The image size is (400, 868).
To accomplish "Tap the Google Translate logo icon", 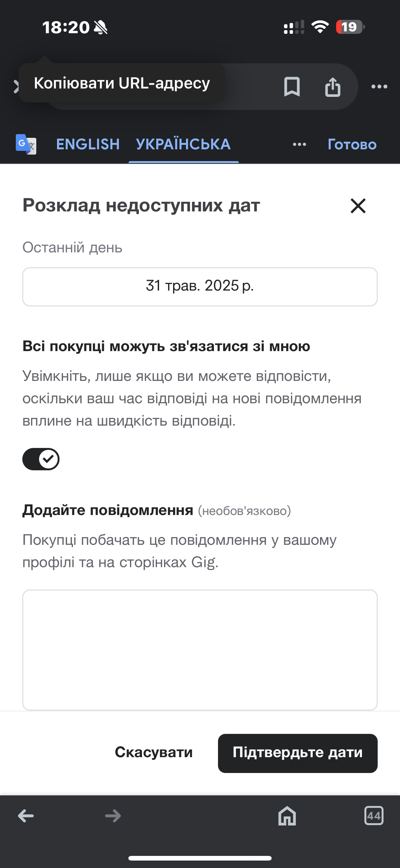I will [26, 144].
